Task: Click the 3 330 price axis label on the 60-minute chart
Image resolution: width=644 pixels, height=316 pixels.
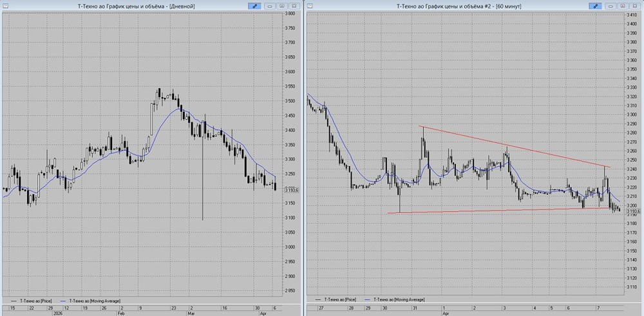Action: coord(631,88)
